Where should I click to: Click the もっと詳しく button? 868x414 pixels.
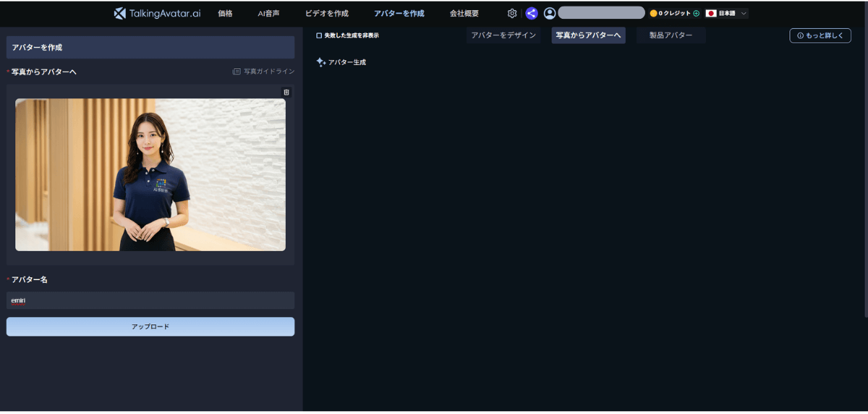[820, 35]
